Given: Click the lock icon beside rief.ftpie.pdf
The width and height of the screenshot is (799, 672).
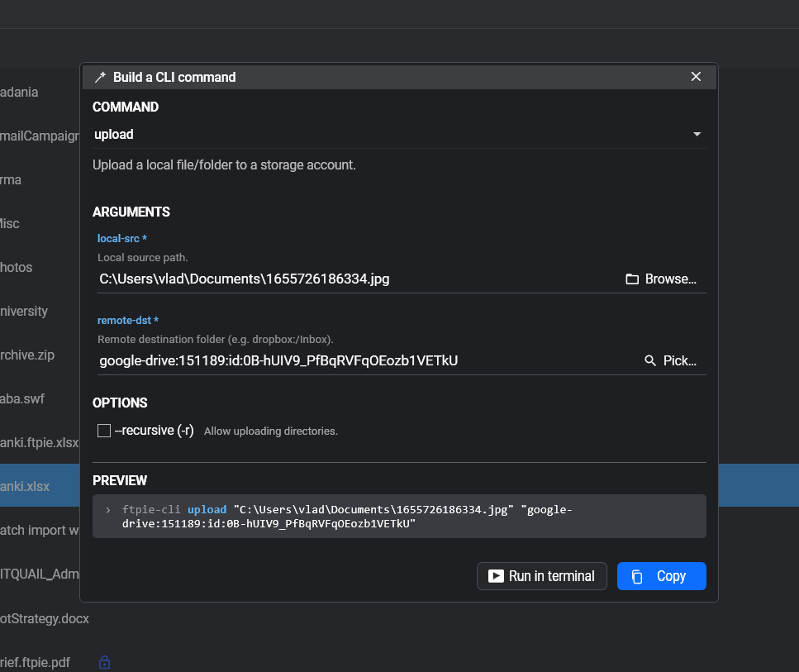Looking at the screenshot, I should point(104,662).
